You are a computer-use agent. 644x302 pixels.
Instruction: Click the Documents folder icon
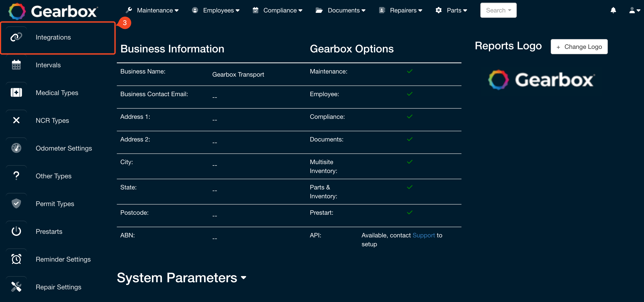click(x=319, y=10)
